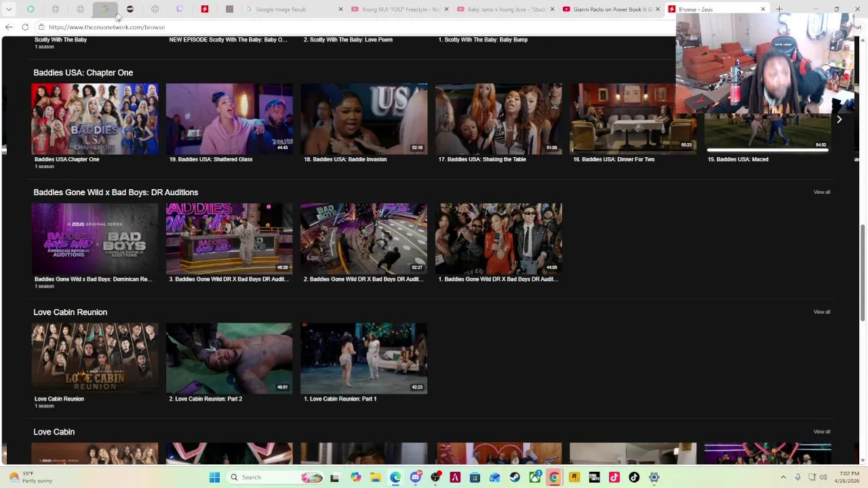This screenshot has width=868, height=488.
Task: Open Discord from the taskbar
Action: [x=416, y=477]
